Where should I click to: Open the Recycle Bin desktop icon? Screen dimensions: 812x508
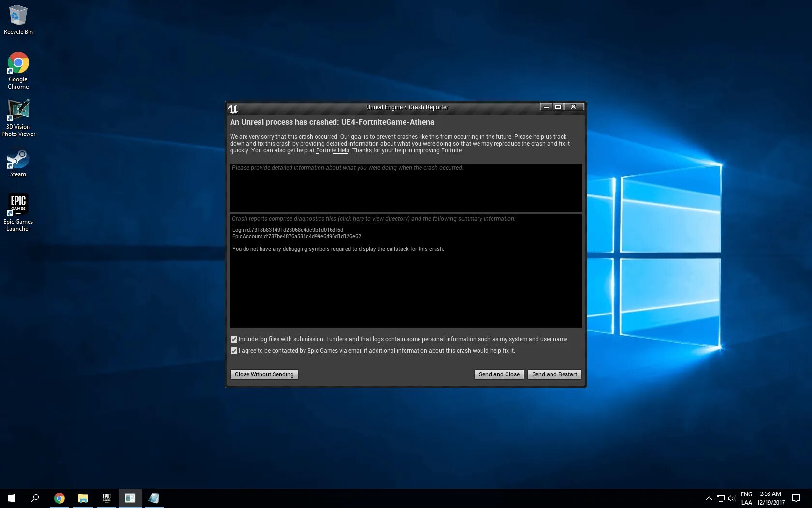pyautogui.click(x=18, y=20)
